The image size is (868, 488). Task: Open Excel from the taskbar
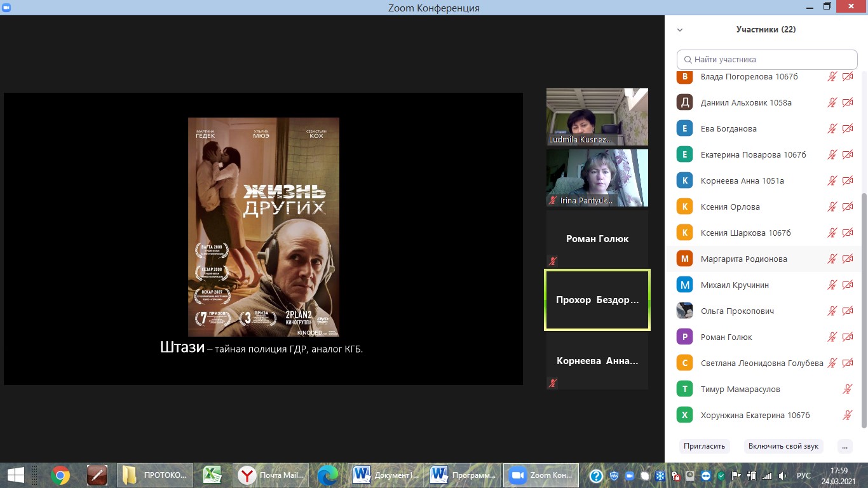(x=212, y=475)
